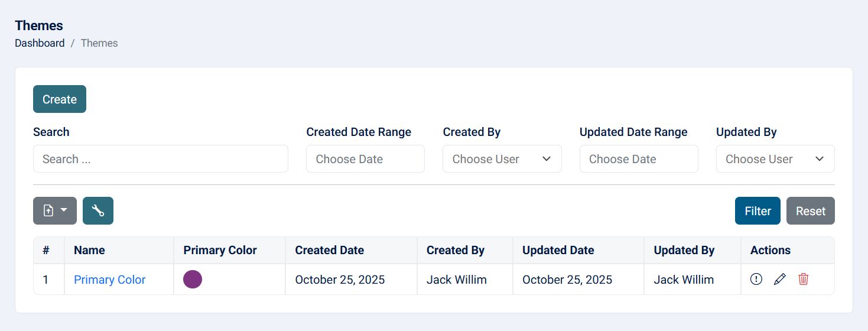Expand the Updated By user dropdown
Screen dimensions: 868x331
(x=775, y=159)
